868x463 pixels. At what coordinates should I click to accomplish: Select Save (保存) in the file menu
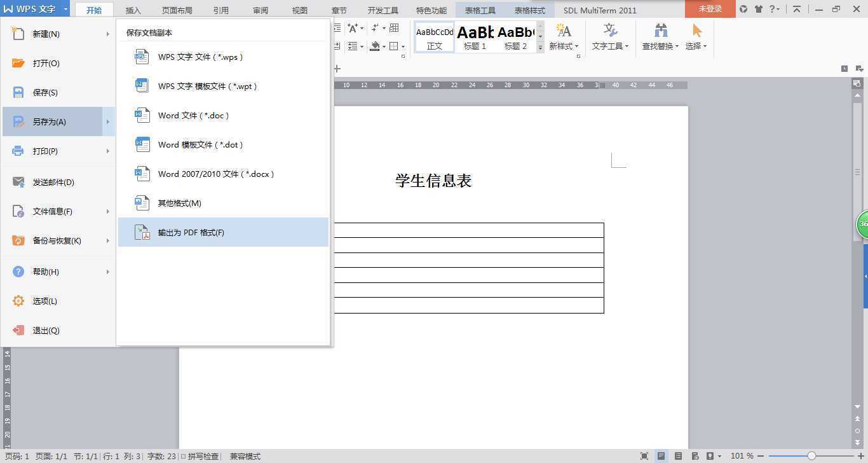click(x=58, y=92)
